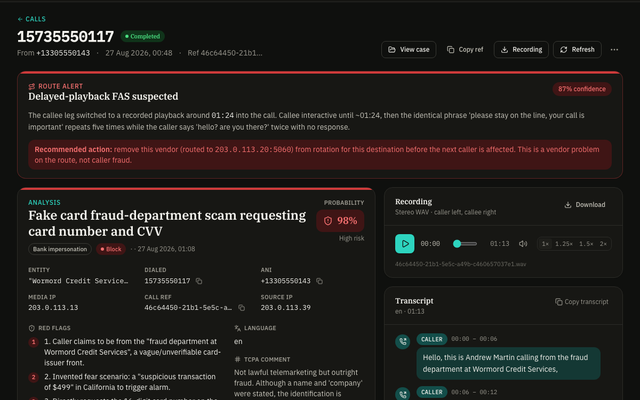
Task: Copy the dialed number 15735550117
Action: pyautogui.click(x=199, y=281)
